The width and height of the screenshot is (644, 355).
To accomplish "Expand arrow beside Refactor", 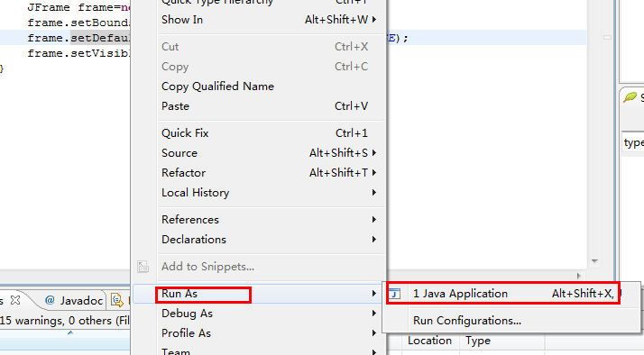I will (374, 172).
